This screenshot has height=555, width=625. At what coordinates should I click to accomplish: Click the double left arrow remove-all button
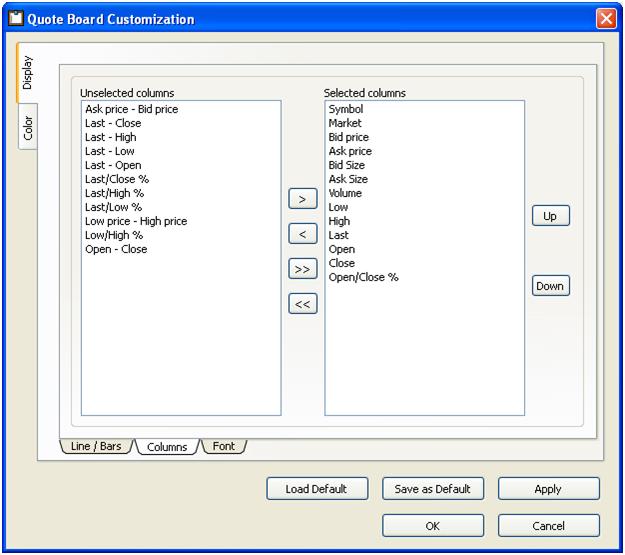302,304
